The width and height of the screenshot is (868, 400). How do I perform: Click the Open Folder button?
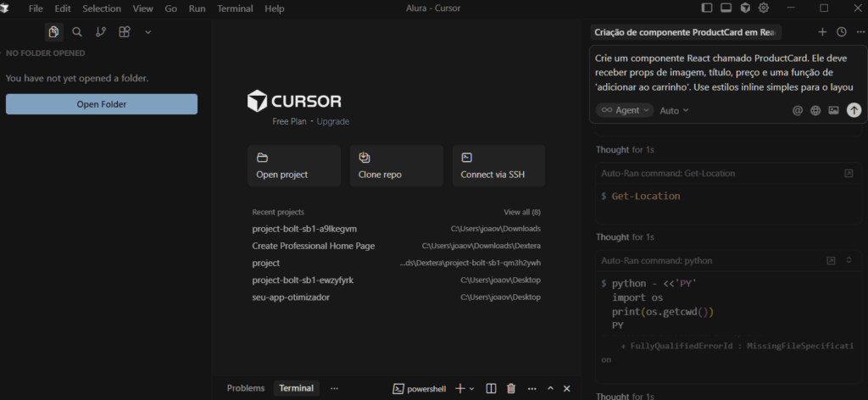tap(102, 104)
